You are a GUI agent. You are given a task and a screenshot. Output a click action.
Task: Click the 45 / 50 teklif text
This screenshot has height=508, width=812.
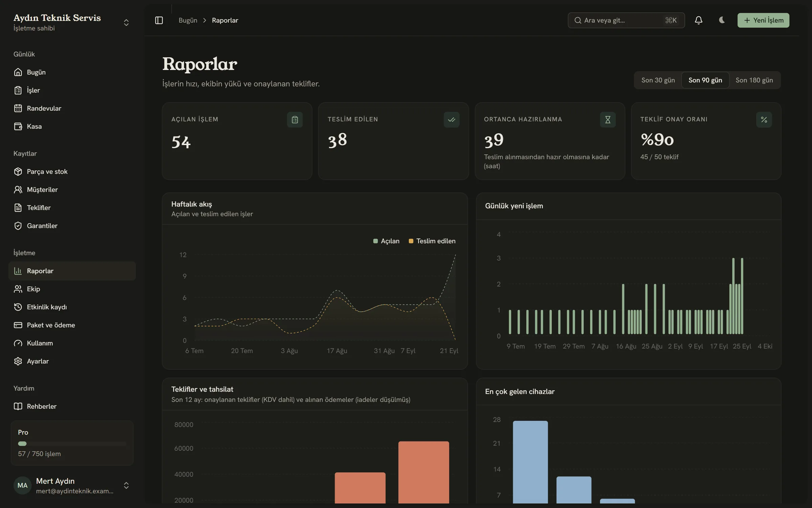(x=659, y=157)
